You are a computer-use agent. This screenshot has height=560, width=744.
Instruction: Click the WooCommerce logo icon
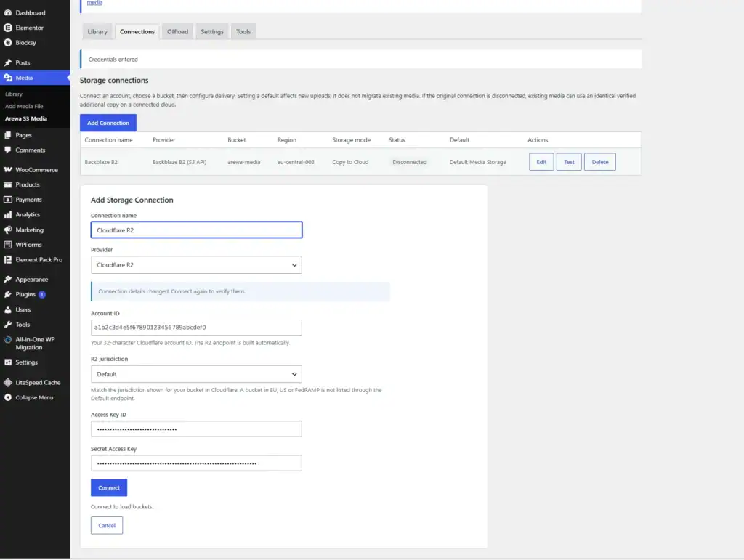click(x=7, y=170)
